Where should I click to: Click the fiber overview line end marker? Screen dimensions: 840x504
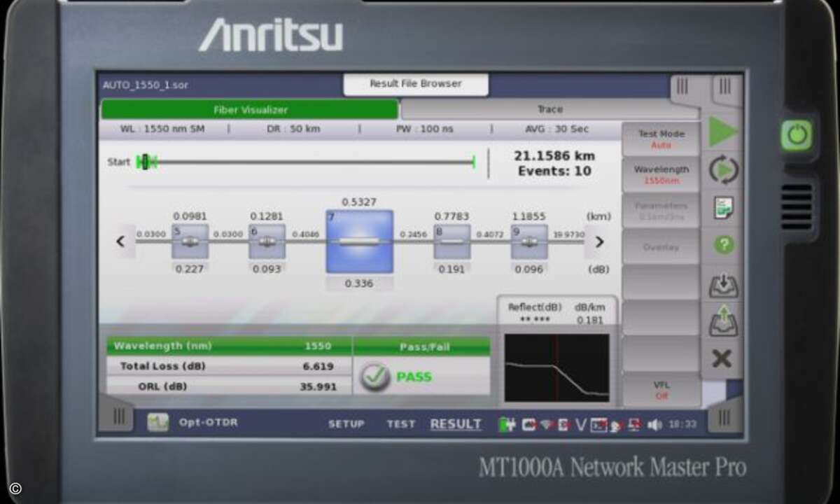[474, 162]
